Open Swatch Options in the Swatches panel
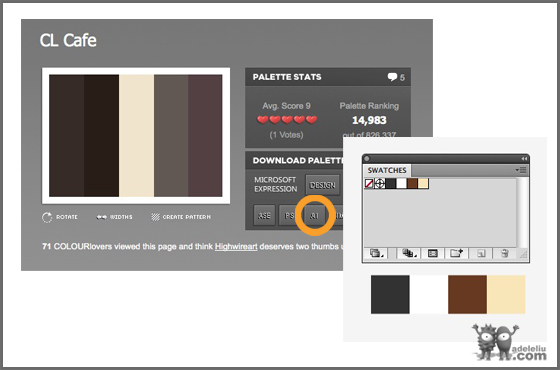The width and height of the screenshot is (560, 370). point(432,253)
